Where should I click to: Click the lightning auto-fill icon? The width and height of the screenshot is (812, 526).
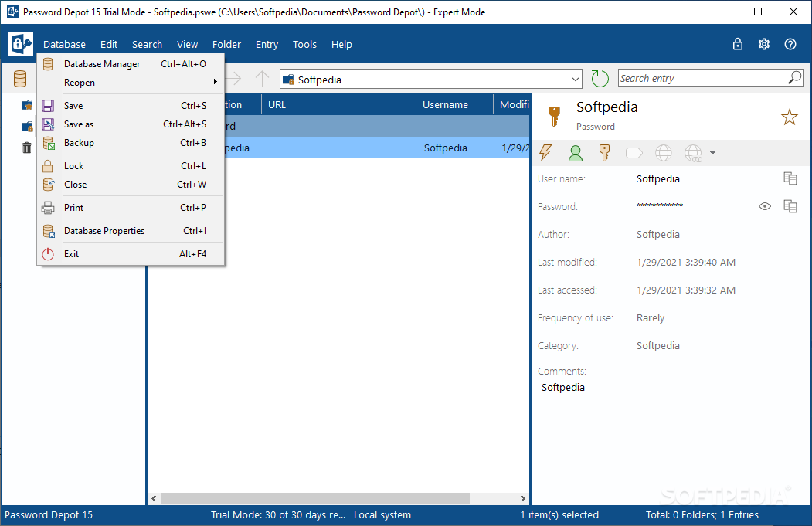(x=545, y=153)
